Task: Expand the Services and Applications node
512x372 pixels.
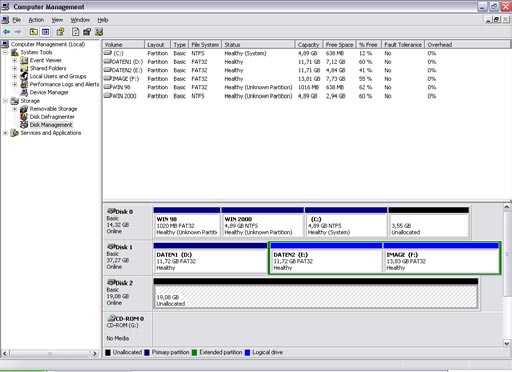Action: click(5, 133)
